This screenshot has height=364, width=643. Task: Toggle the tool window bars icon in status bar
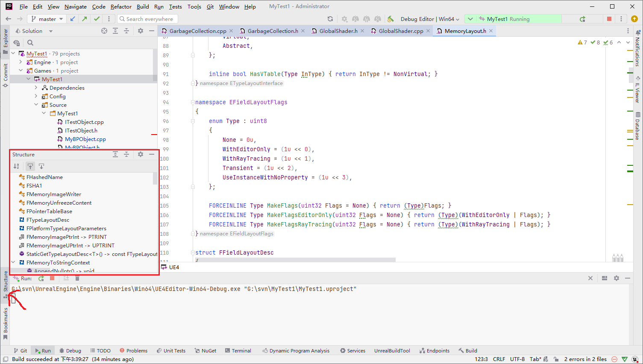tap(6, 359)
